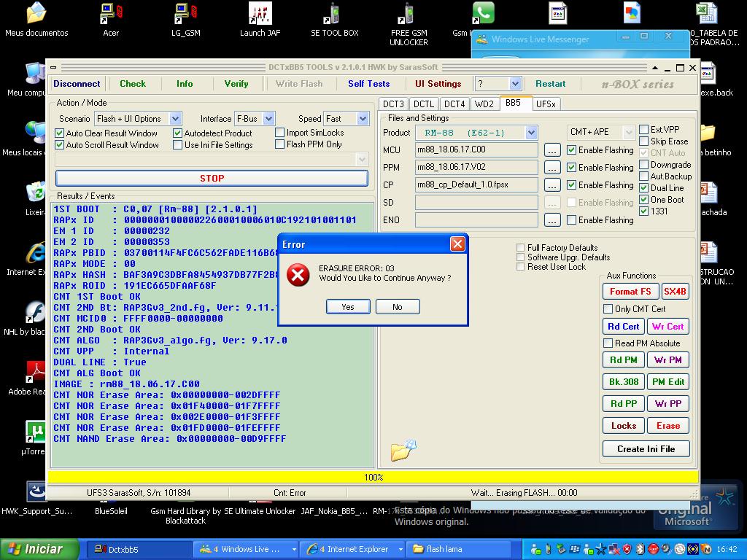
Task: Switch to Dctxbb5 in the taskbar
Action: tap(139, 549)
